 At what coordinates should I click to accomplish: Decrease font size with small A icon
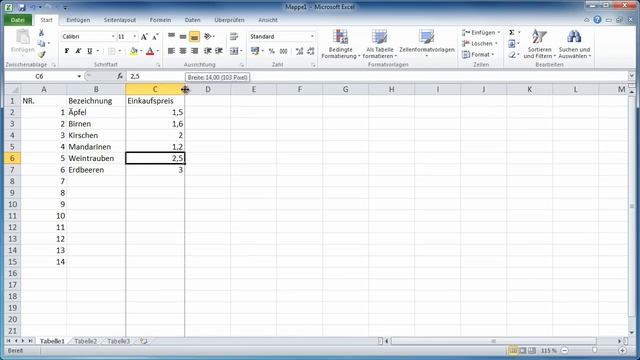[x=155, y=37]
